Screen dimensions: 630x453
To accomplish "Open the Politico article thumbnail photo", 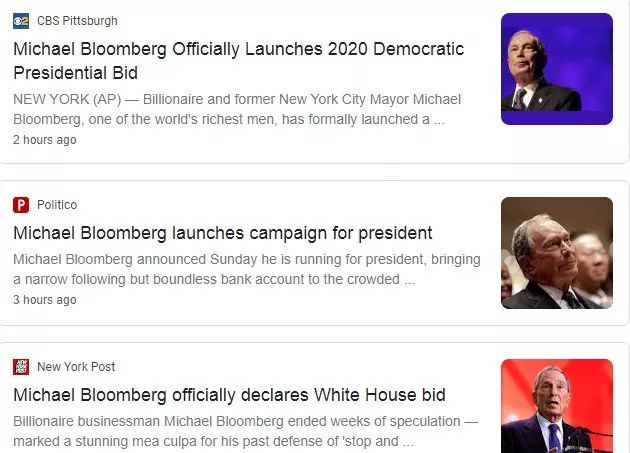I will pyautogui.click(x=556, y=252).
